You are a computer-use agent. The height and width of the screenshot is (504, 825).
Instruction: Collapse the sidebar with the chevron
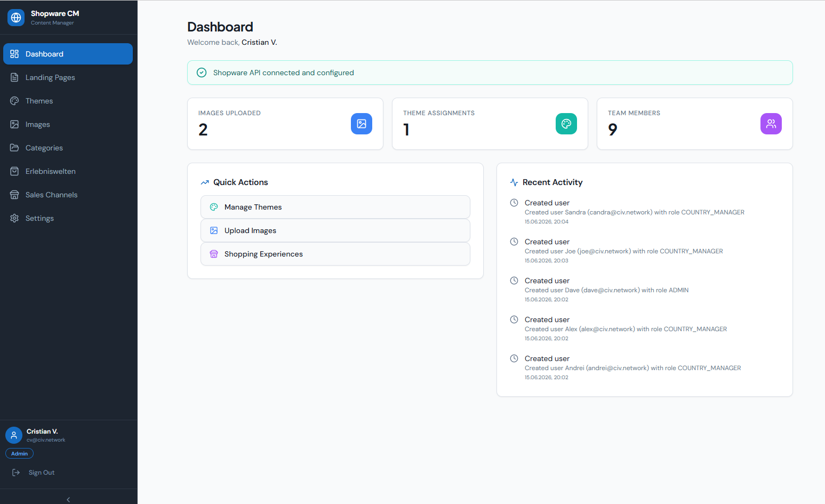click(x=68, y=500)
